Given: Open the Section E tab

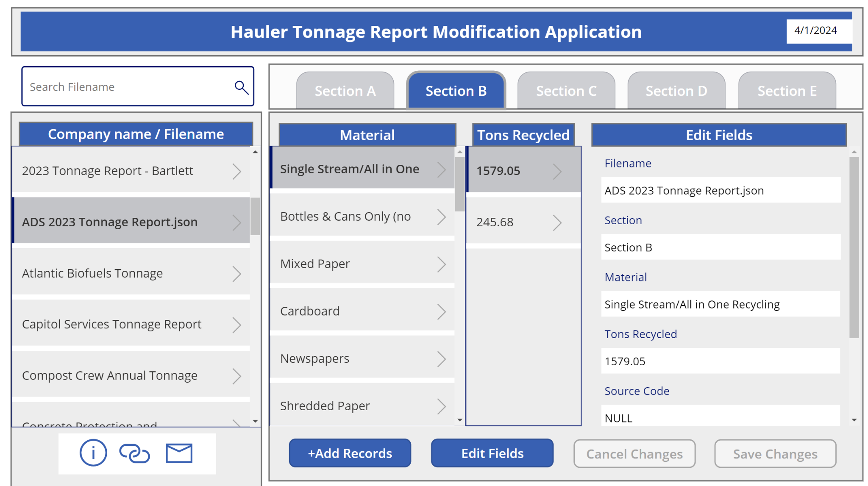Looking at the screenshot, I should pyautogui.click(x=787, y=91).
